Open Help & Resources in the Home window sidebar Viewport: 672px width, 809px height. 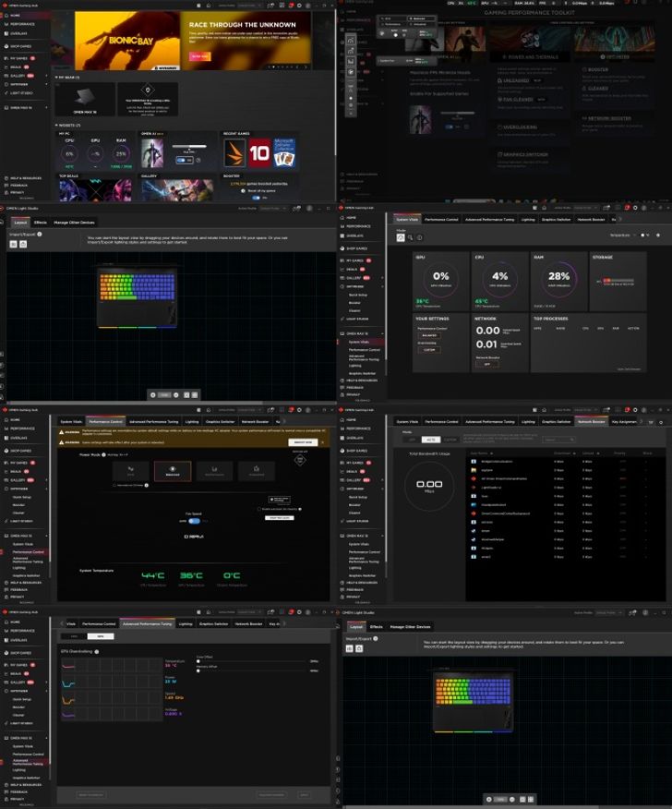(25, 178)
